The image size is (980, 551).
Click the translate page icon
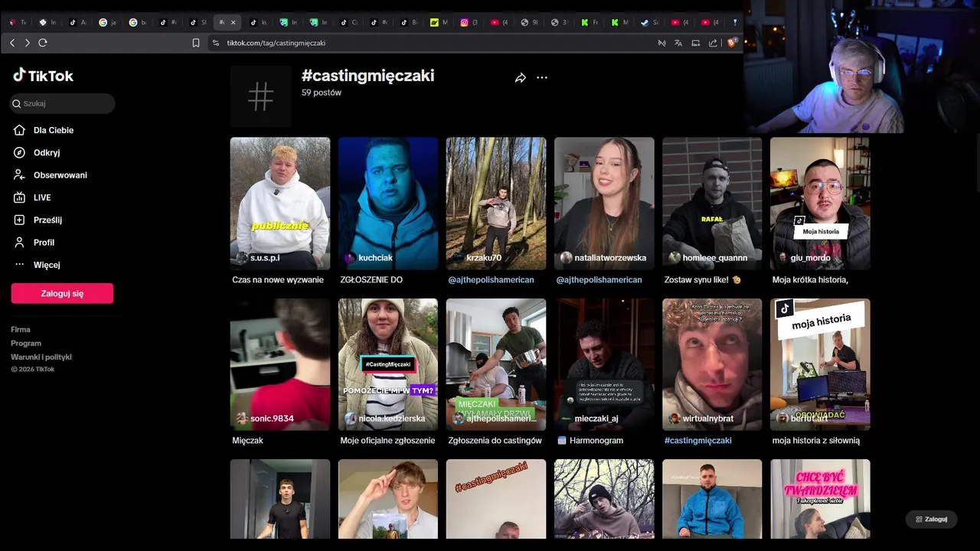click(678, 43)
